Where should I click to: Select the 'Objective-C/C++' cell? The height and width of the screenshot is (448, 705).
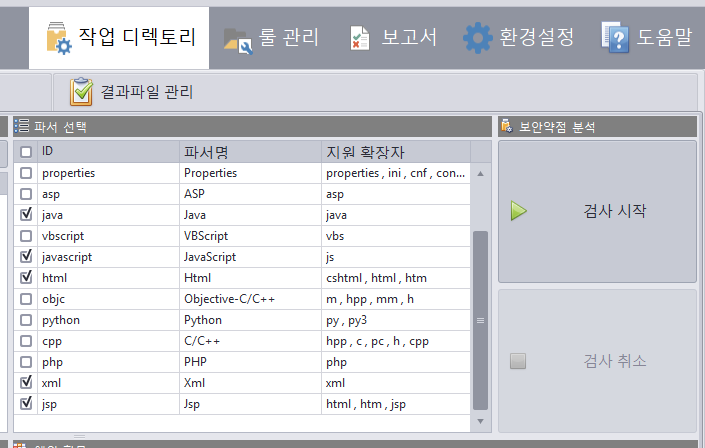250,299
